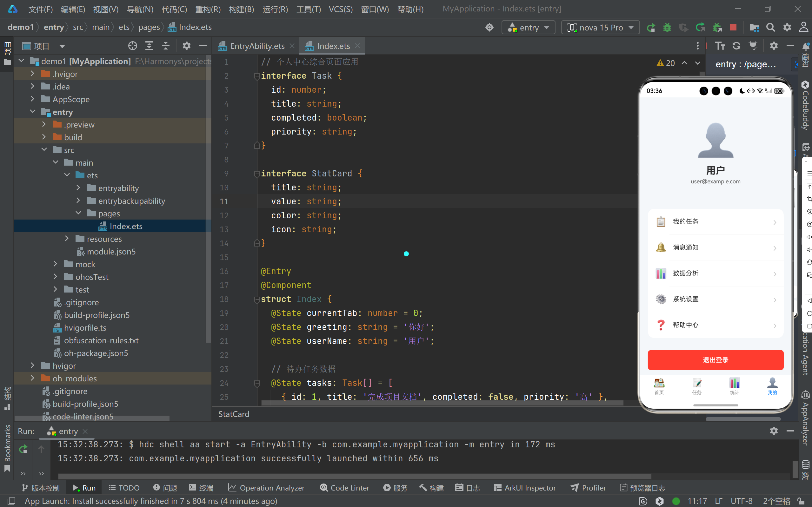Select module.json5 in the project tree

pyautogui.click(x=111, y=252)
